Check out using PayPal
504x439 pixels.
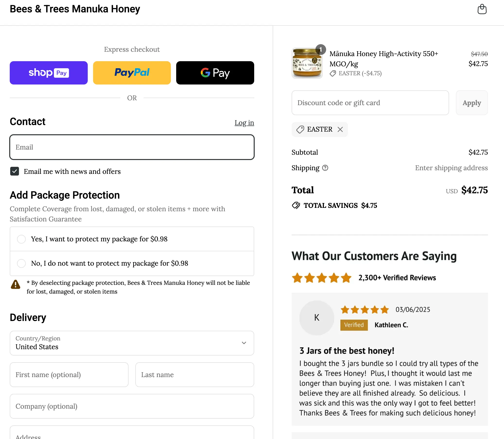(132, 73)
